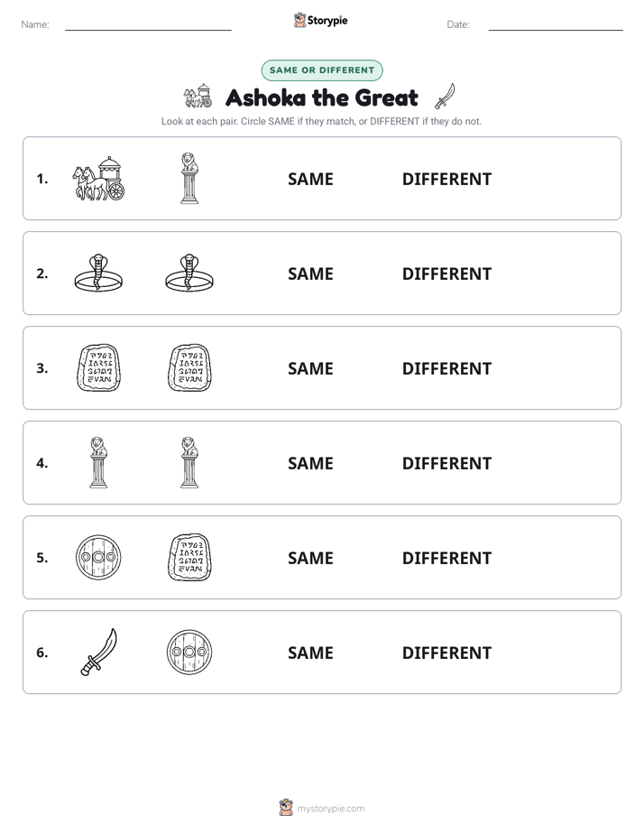Choose DIFFERENT for question 1

pyautogui.click(x=446, y=180)
